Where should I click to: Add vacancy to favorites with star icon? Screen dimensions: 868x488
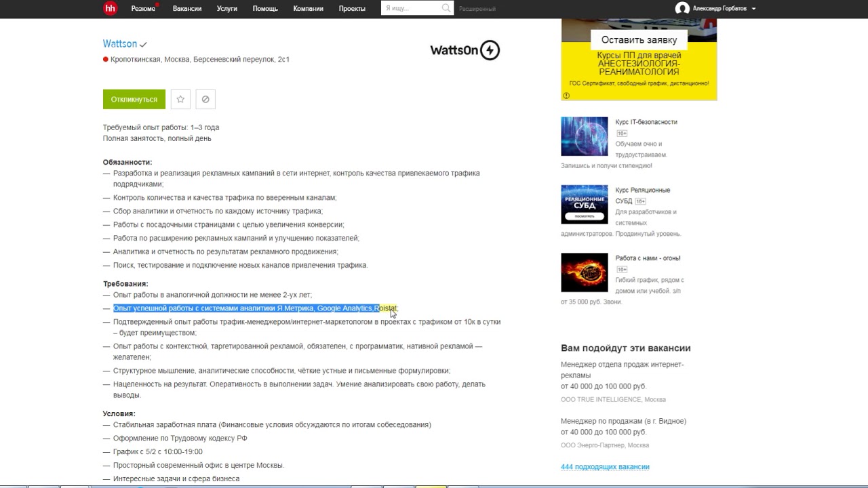(x=180, y=99)
